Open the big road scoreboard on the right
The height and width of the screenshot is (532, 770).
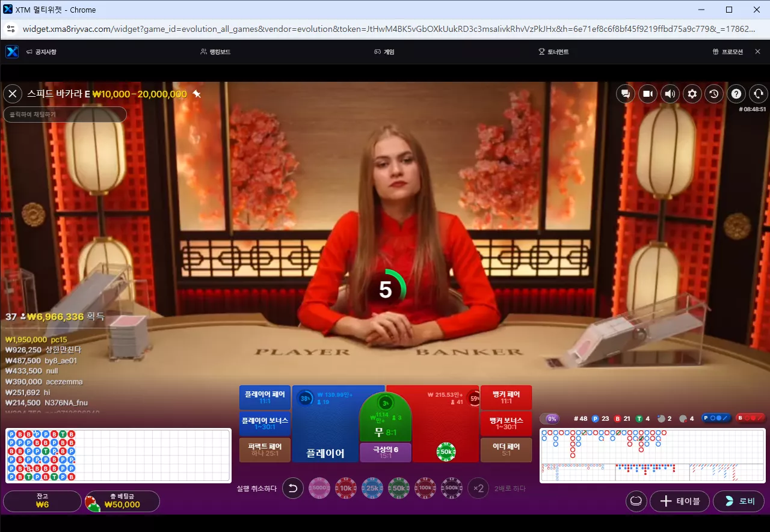click(653, 455)
